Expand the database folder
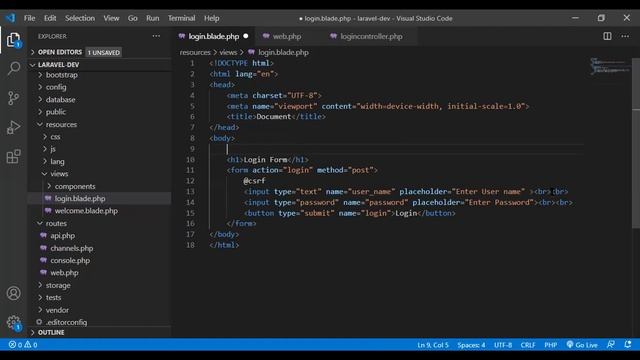640x360 pixels. click(x=60, y=100)
